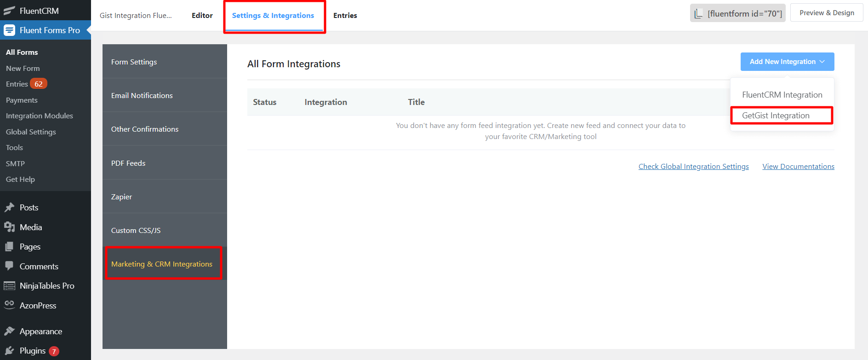Click Preview & Design button
This screenshot has width=868, height=360.
pos(827,13)
